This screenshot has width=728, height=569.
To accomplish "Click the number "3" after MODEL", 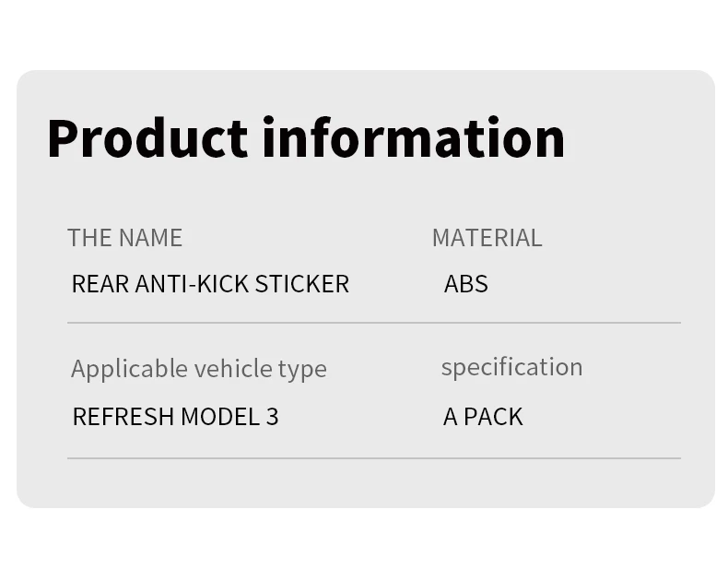I will [x=272, y=417].
